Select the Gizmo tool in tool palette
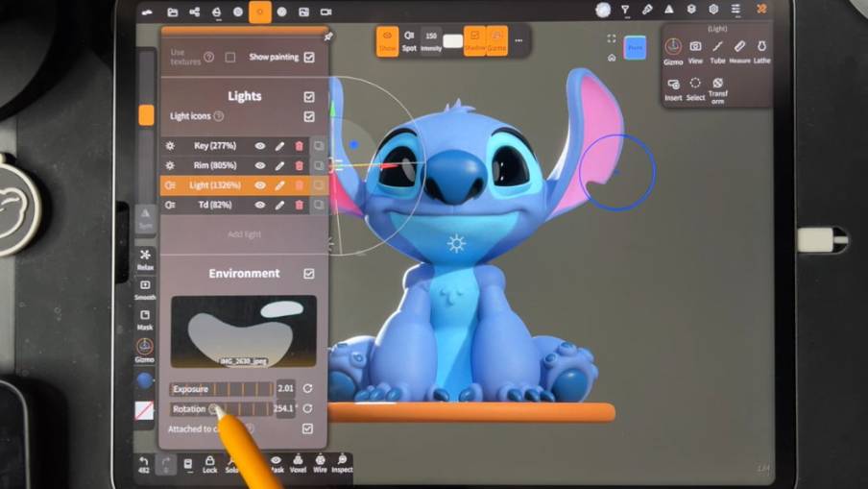This screenshot has width=868, height=489. (x=673, y=52)
